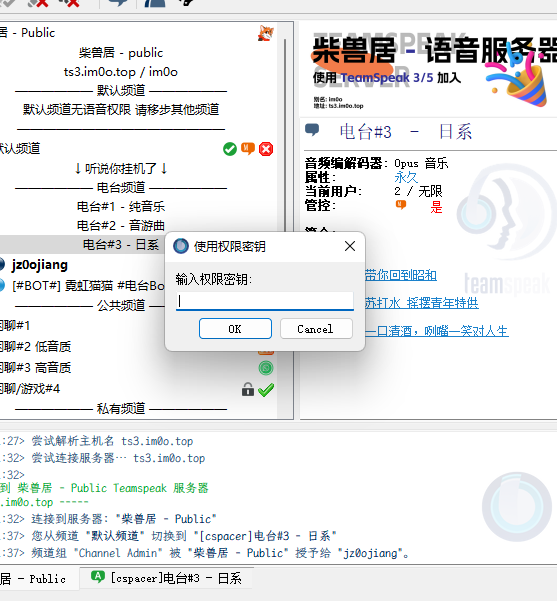Click the padlock icon on 闲聊/游戏#4
The image size is (557, 601).
click(x=248, y=389)
